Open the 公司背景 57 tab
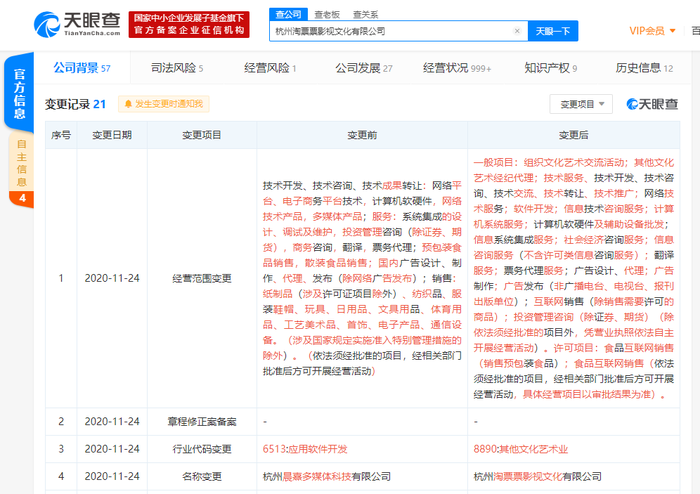 82,68
